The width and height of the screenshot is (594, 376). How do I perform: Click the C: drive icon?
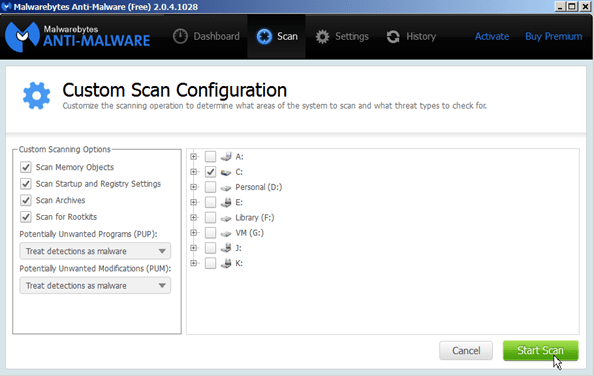(x=226, y=172)
